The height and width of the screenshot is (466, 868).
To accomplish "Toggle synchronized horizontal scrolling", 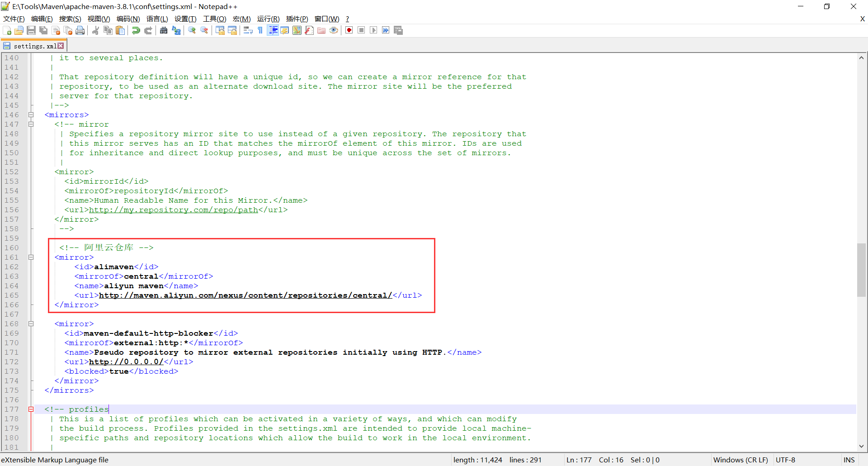I will tap(232, 30).
